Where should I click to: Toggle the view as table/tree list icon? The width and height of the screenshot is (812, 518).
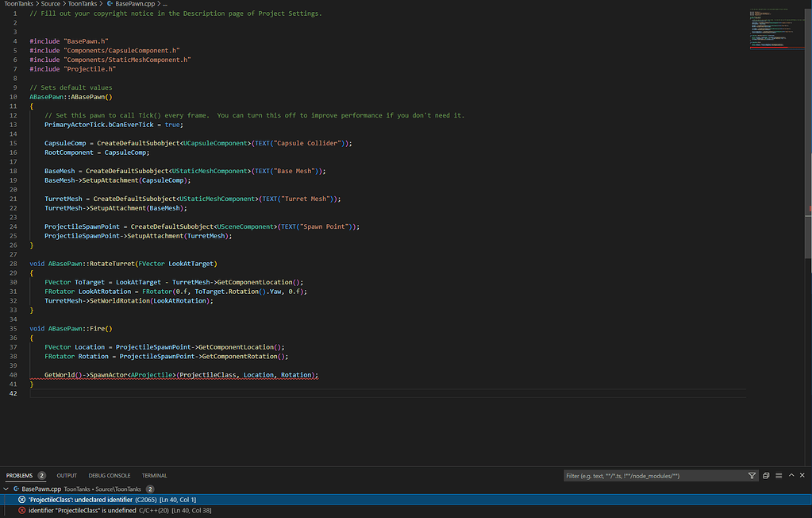(x=779, y=476)
